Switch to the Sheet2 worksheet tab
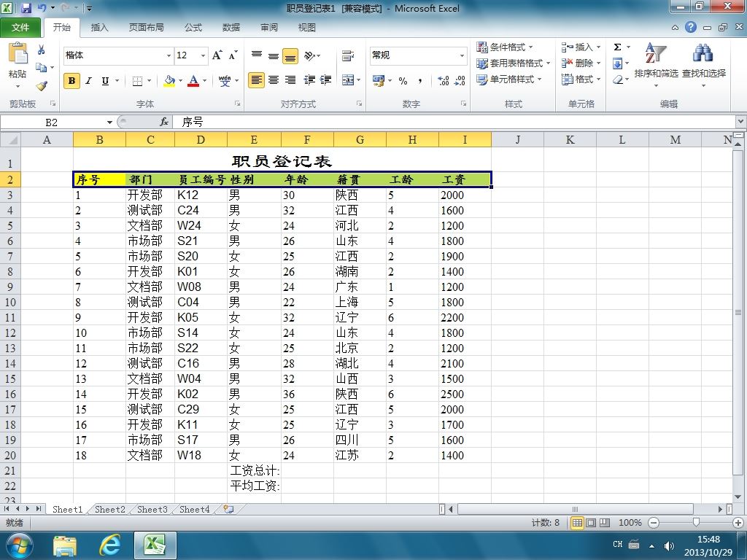This screenshot has height=560, width=747. [109, 509]
